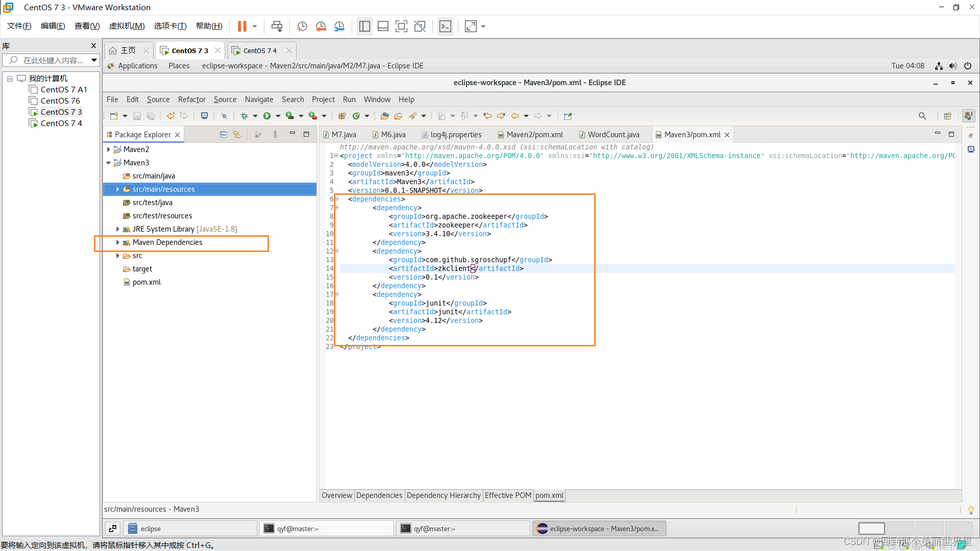
Task: Open VMware library search dropdown arrow
Action: click(94, 60)
